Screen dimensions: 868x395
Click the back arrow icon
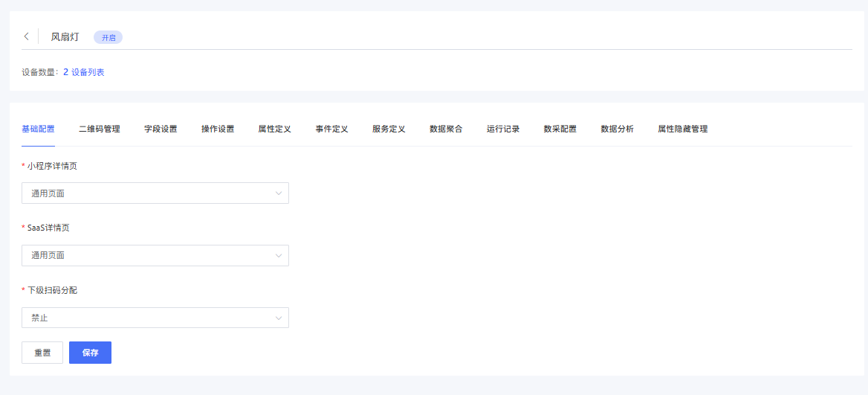point(27,36)
